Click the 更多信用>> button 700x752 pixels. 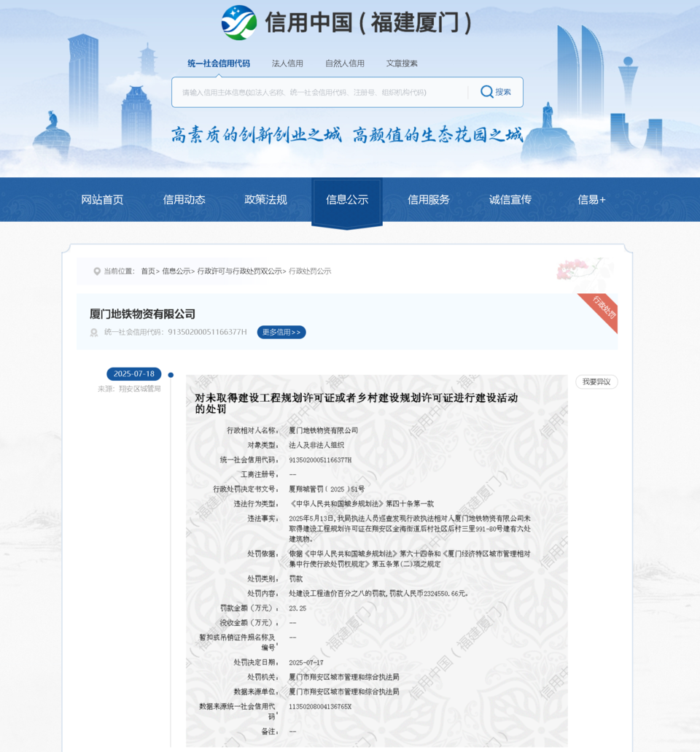coord(281,333)
